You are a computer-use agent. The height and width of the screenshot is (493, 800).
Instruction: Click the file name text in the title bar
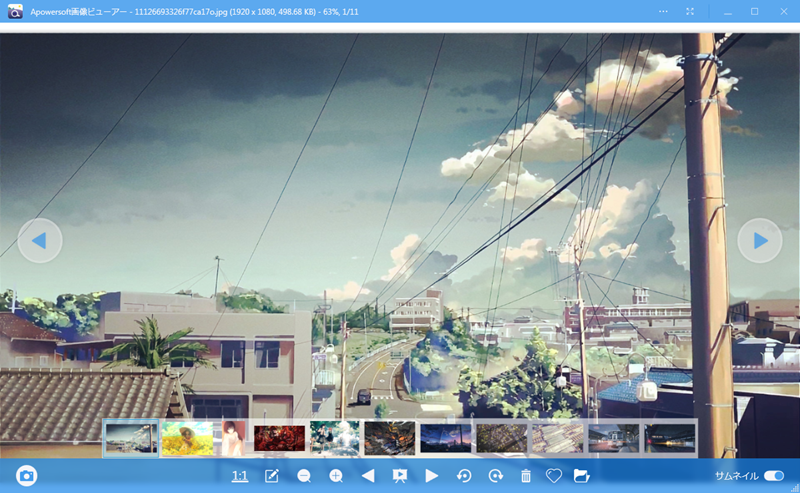pos(181,12)
